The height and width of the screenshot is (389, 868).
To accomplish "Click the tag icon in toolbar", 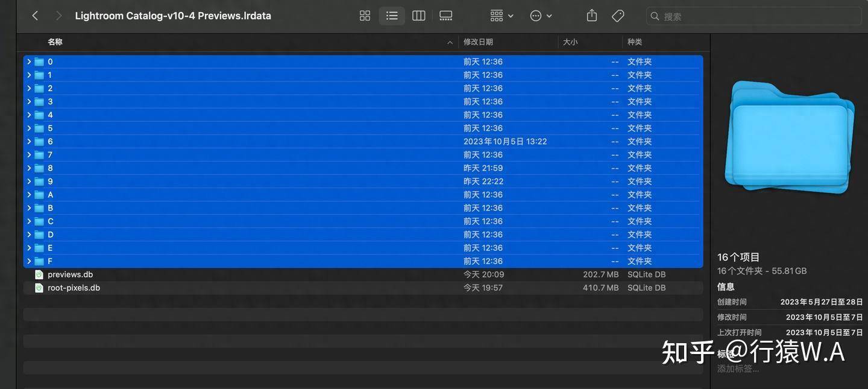I will tap(618, 16).
